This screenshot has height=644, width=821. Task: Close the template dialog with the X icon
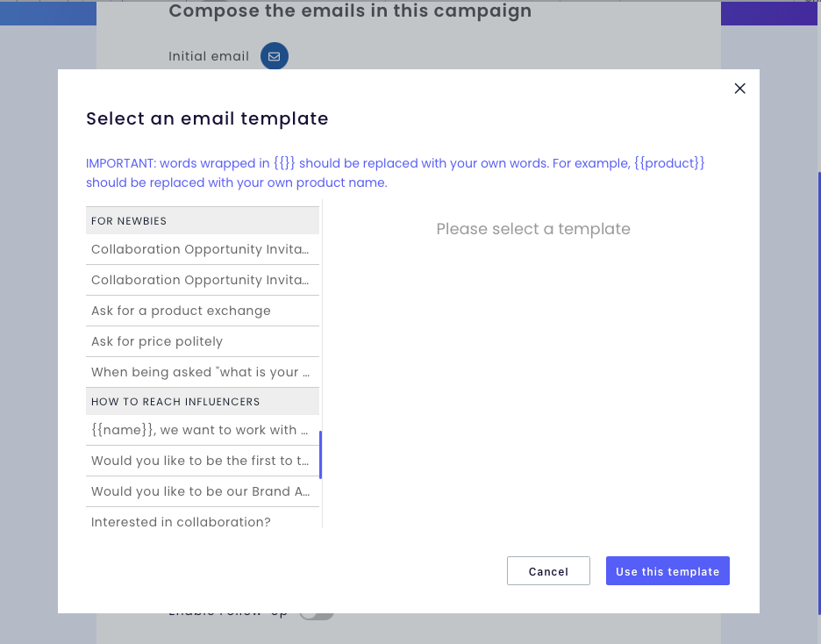(739, 89)
